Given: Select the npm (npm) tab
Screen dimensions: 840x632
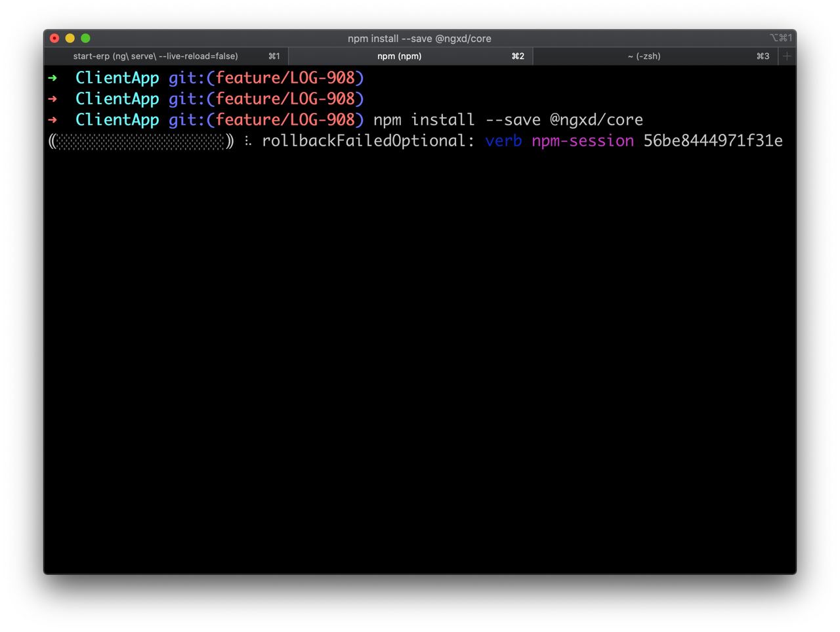Looking at the screenshot, I should tap(411, 56).
